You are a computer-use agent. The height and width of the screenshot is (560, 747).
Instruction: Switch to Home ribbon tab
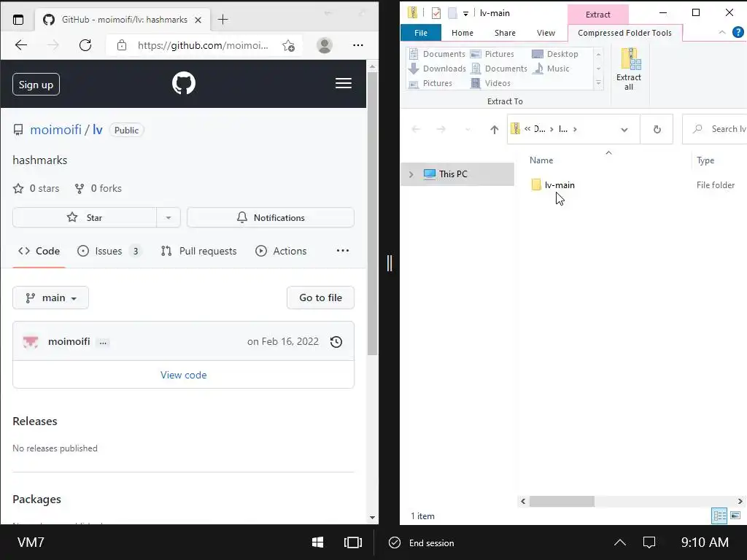[x=462, y=33]
